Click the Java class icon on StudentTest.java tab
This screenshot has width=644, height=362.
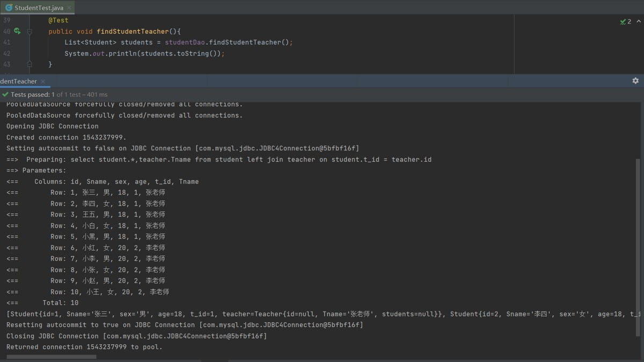[x=9, y=8]
